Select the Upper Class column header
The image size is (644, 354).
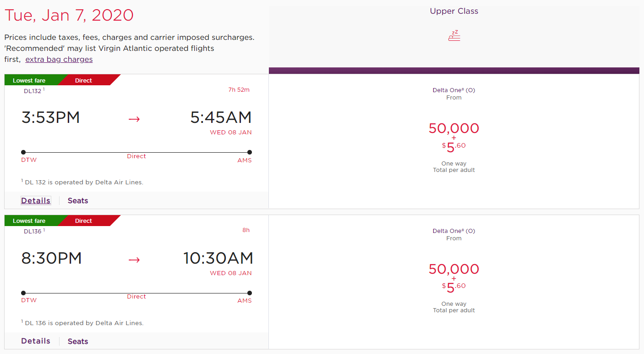click(454, 11)
